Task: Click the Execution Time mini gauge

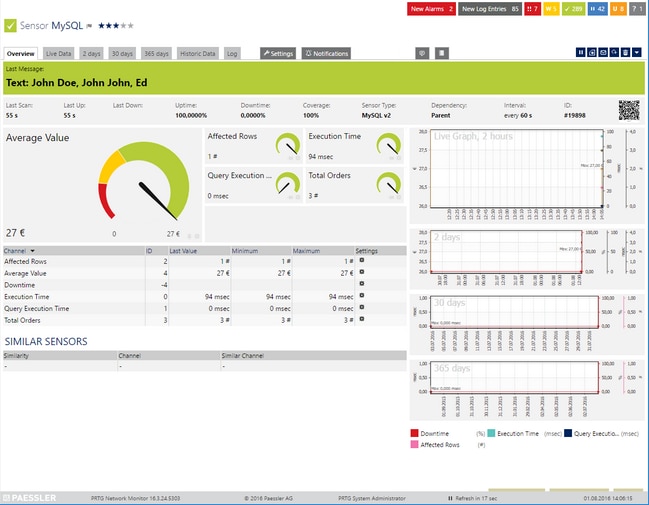Action: [x=389, y=144]
